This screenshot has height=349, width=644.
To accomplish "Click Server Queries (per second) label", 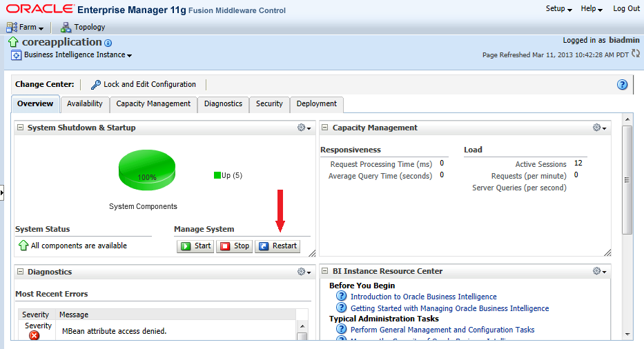I will click(x=519, y=188).
